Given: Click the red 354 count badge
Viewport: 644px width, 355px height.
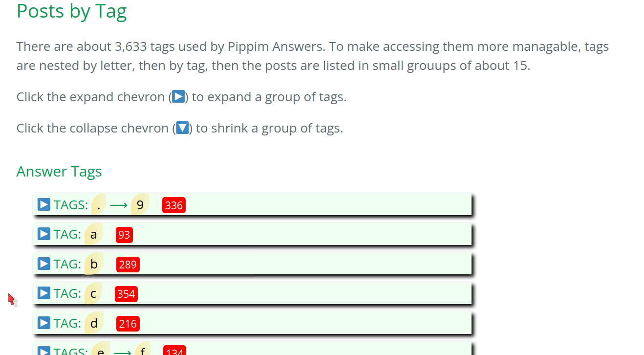Looking at the screenshot, I should (x=126, y=294).
